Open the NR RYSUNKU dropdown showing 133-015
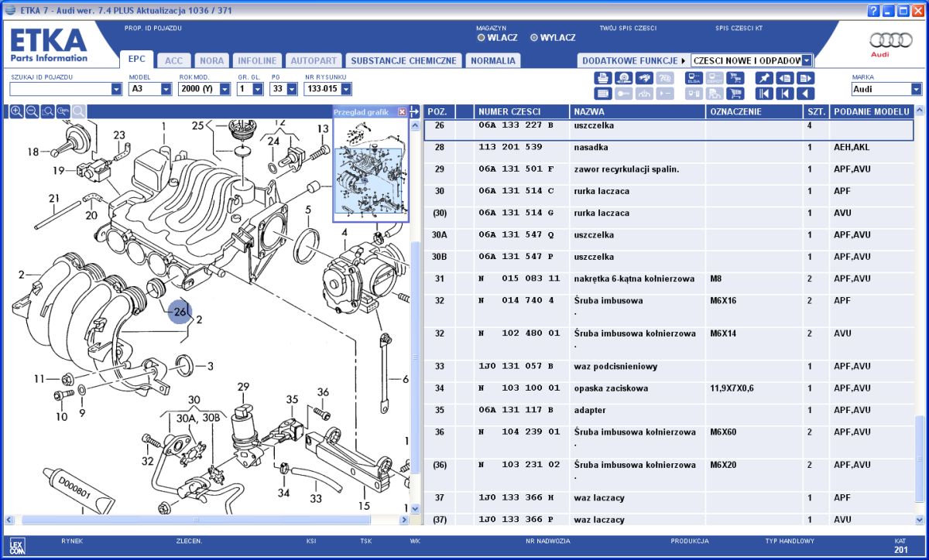Screen dimensions: 929x560 tap(345, 89)
